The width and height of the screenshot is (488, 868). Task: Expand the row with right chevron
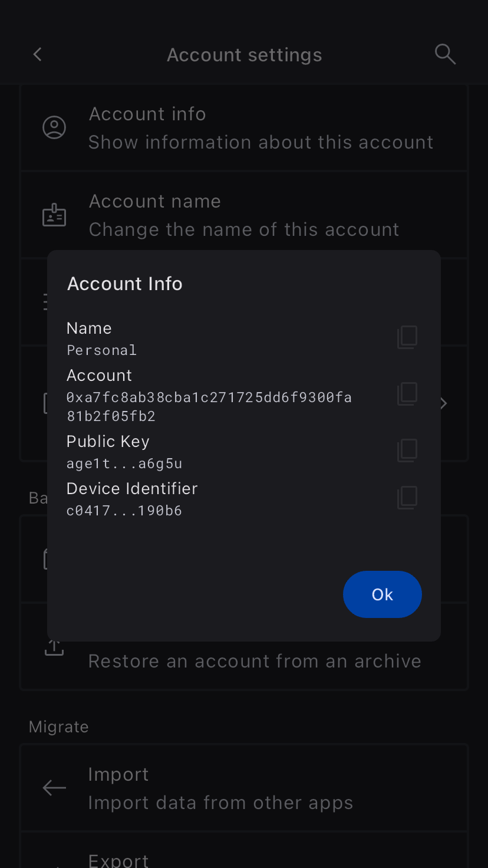point(444,403)
